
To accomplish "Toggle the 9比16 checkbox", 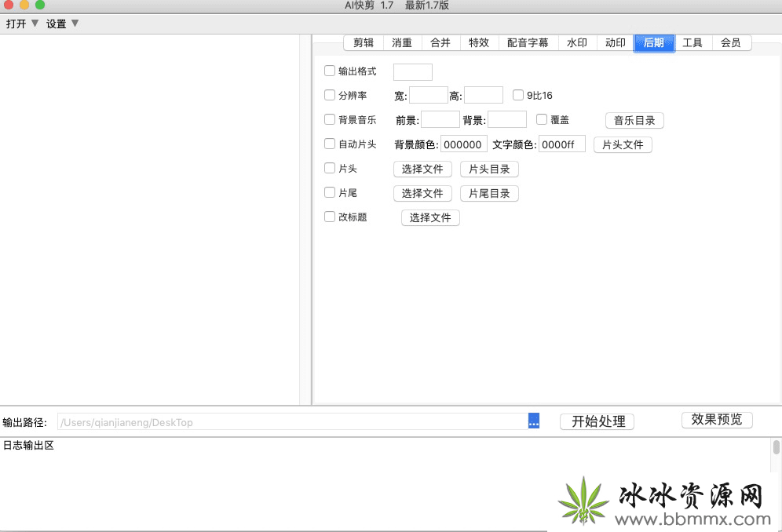I will click(518, 95).
